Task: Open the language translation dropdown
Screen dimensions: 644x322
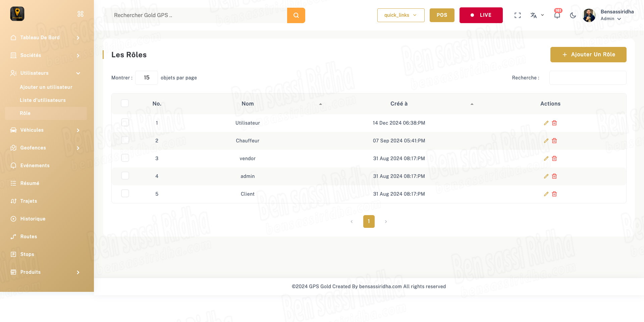Action: [537, 15]
